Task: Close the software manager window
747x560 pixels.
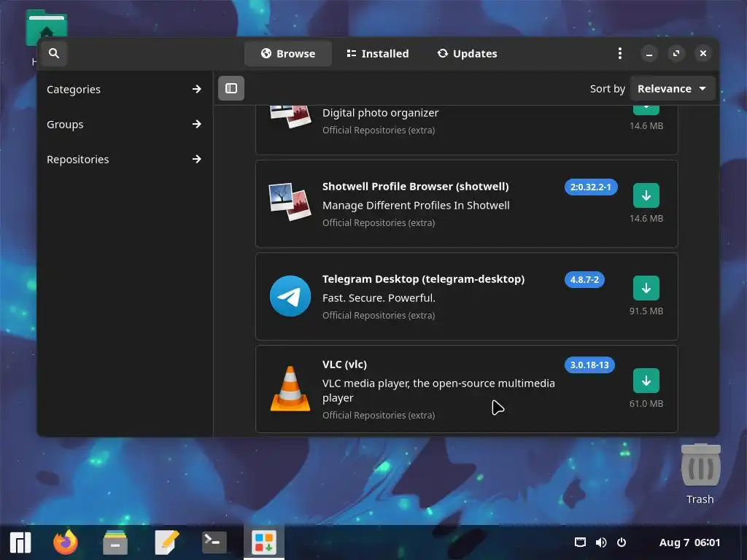Action: (703, 53)
